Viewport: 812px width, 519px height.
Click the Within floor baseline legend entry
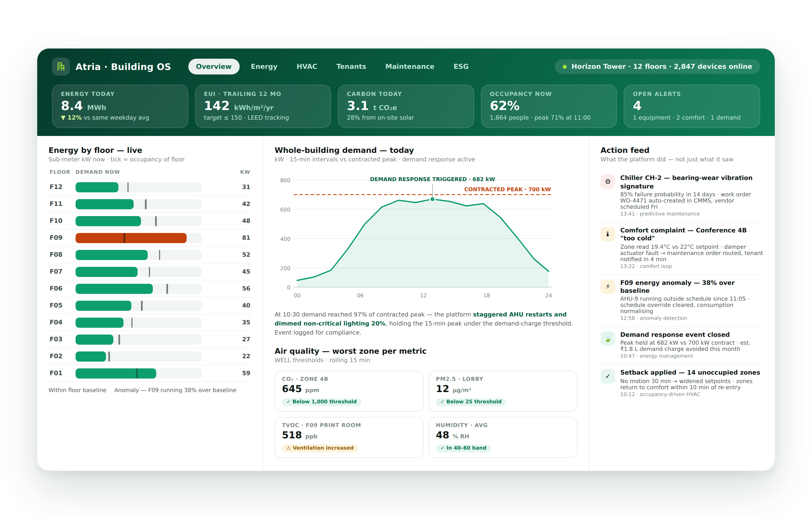click(77, 390)
